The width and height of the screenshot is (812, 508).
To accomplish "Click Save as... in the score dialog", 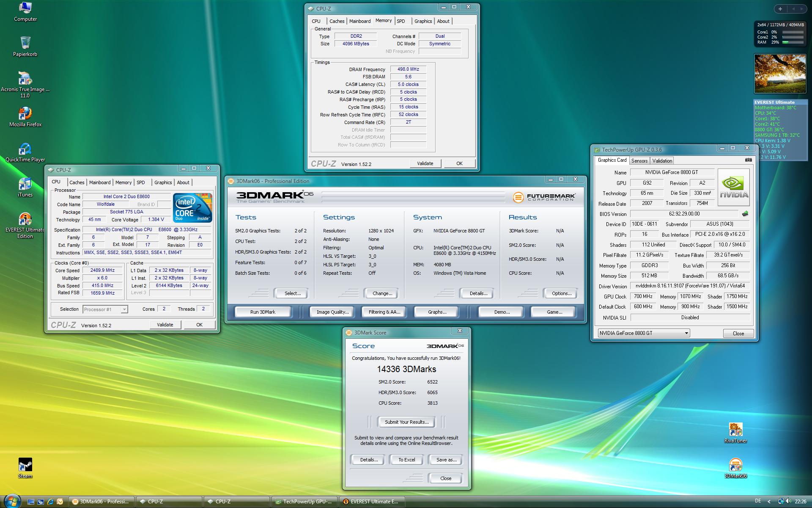I will click(446, 460).
